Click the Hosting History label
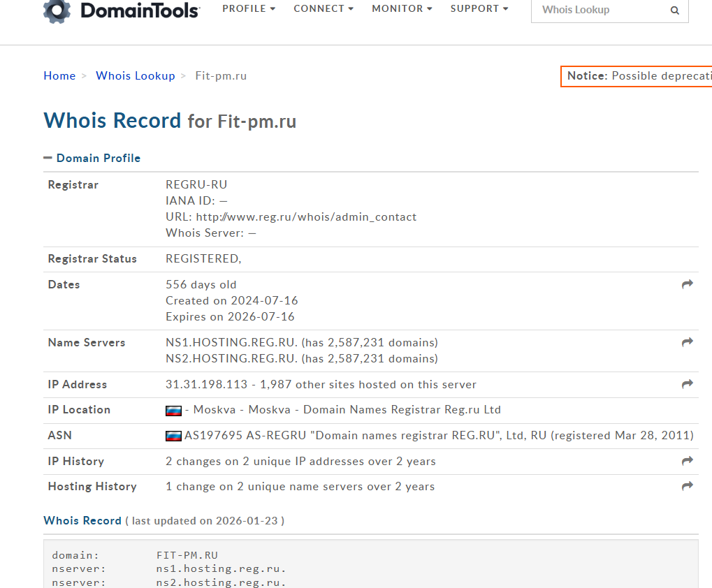The height and width of the screenshot is (588, 712). pos(92,486)
